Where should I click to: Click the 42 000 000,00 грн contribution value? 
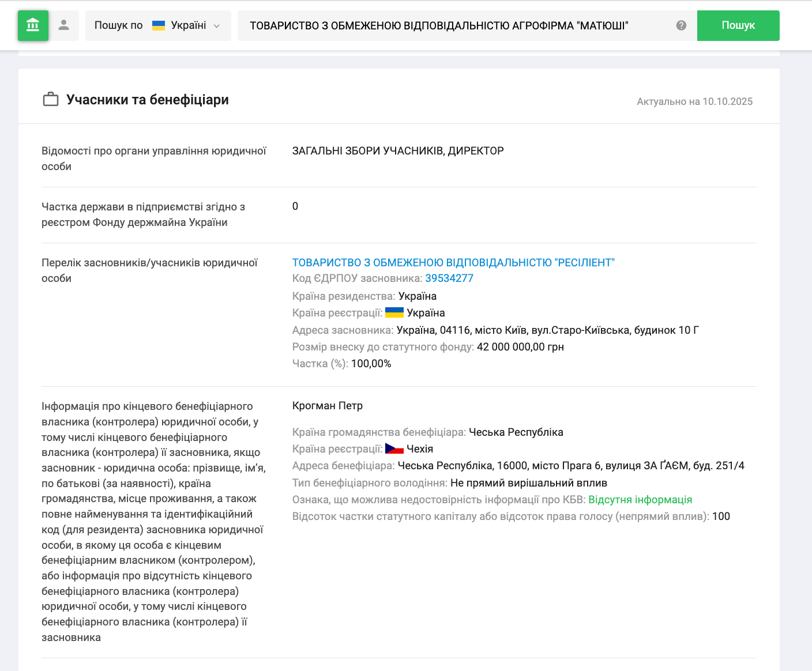pos(520,347)
